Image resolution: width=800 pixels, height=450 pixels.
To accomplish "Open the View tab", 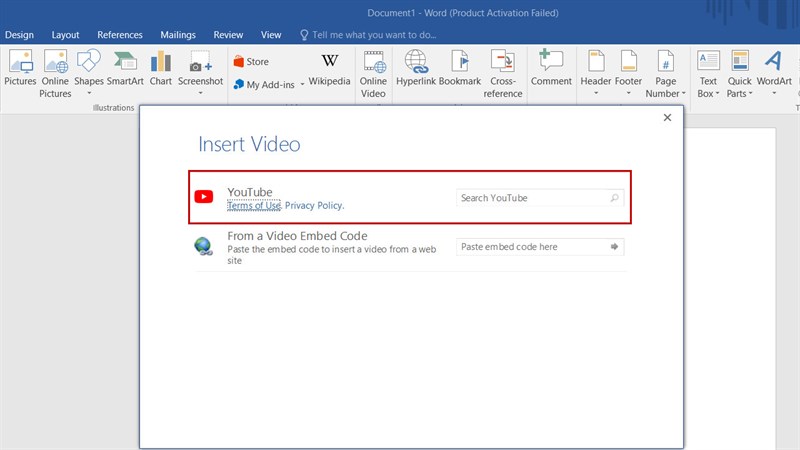I will point(271,35).
